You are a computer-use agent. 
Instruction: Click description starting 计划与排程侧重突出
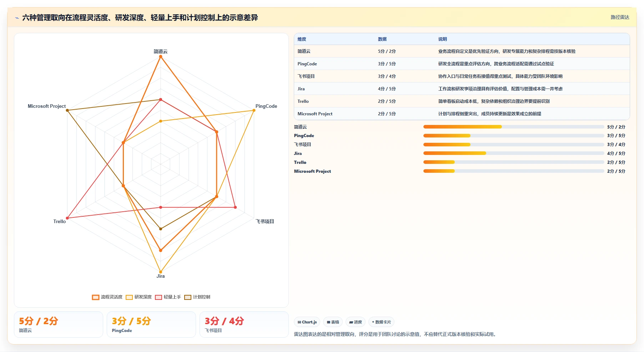[x=490, y=114]
